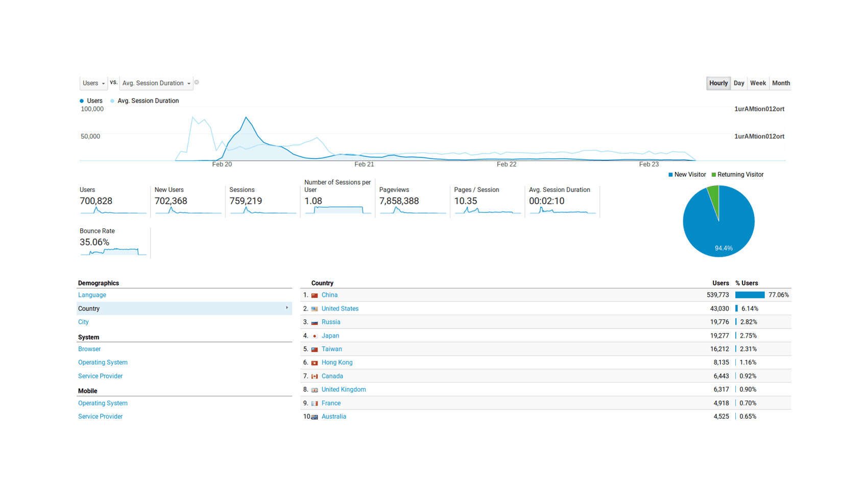Click the Canada flag icon
Image resolution: width=868 pixels, height=498 pixels.
(315, 376)
